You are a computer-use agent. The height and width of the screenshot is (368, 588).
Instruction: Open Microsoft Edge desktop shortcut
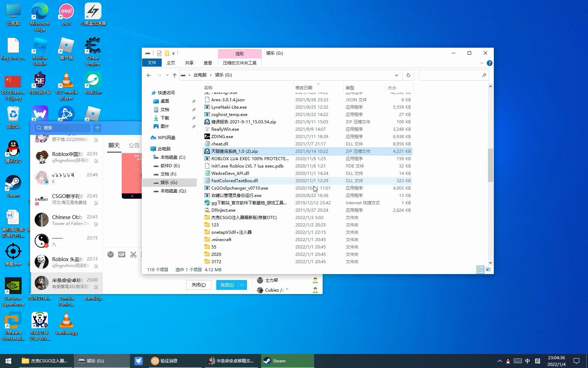[x=40, y=17]
